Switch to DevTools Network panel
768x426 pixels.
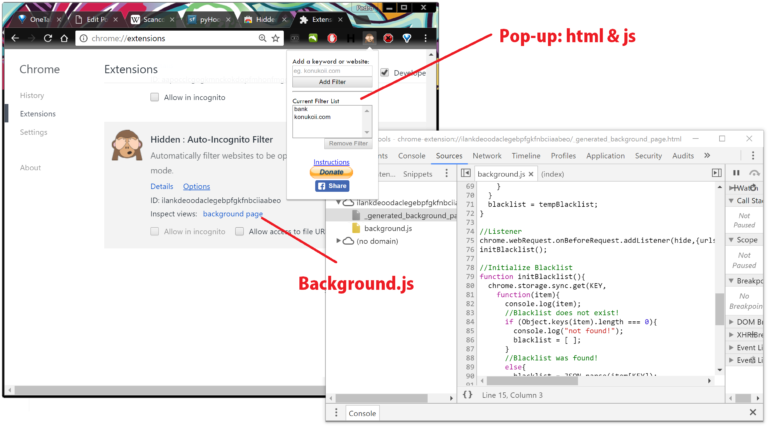coord(487,156)
